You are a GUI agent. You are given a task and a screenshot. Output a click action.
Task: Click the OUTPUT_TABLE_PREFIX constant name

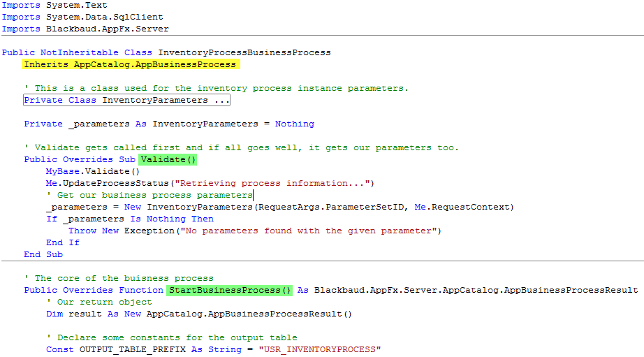pyautogui.click(x=132, y=349)
